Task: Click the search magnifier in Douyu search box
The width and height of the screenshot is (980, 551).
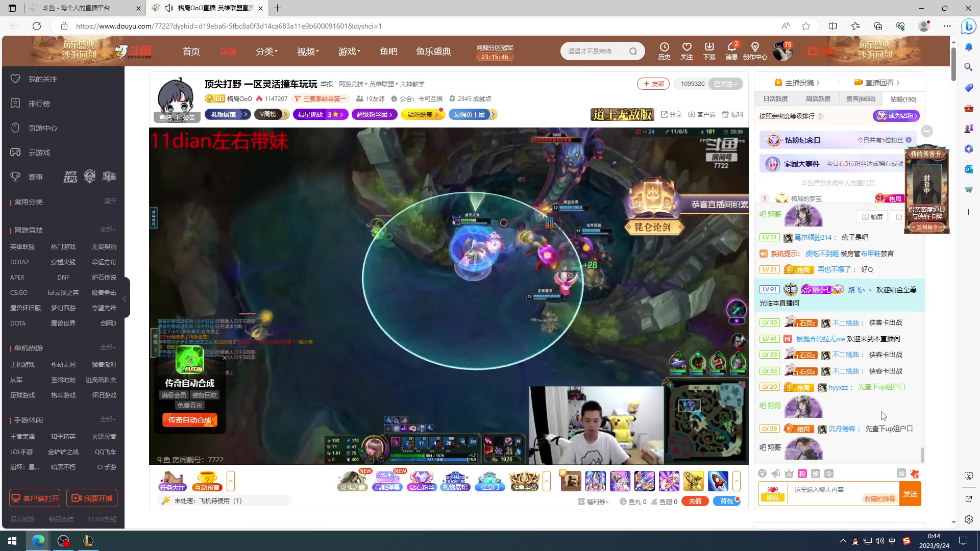Action: [633, 51]
